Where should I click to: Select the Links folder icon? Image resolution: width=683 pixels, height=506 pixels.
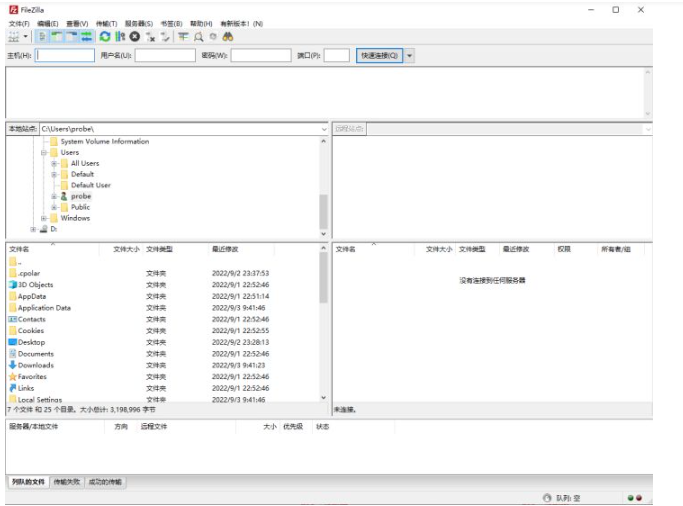tap(13, 388)
